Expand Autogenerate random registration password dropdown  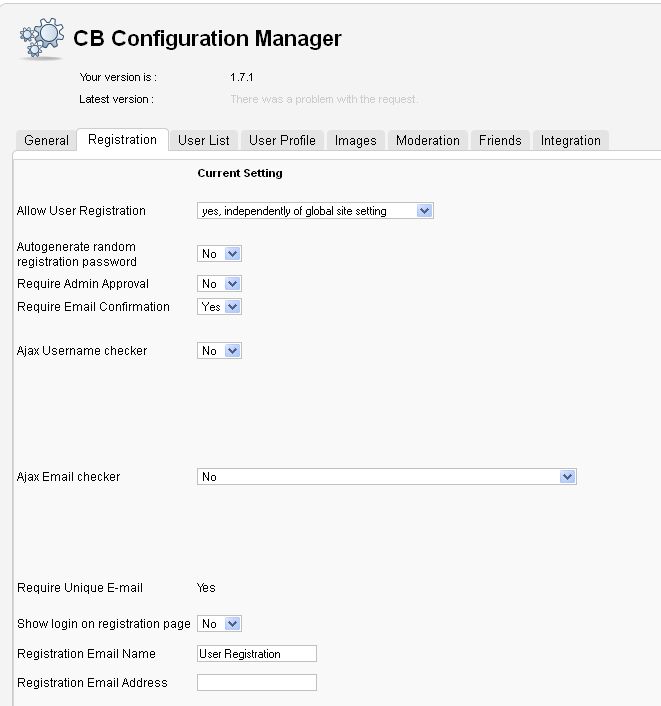pos(219,254)
